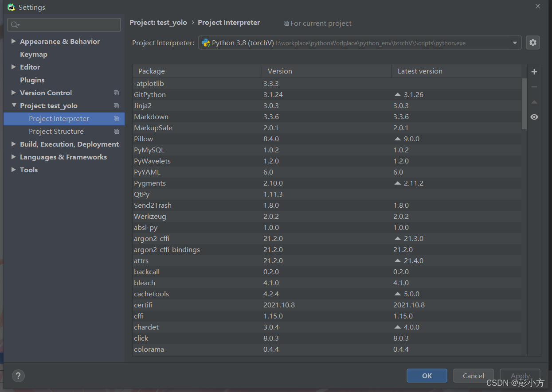The image size is (552, 392).
Task: Click upgrade arrow for argon2-cffi 21.3.0
Action: (x=397, y=239)
